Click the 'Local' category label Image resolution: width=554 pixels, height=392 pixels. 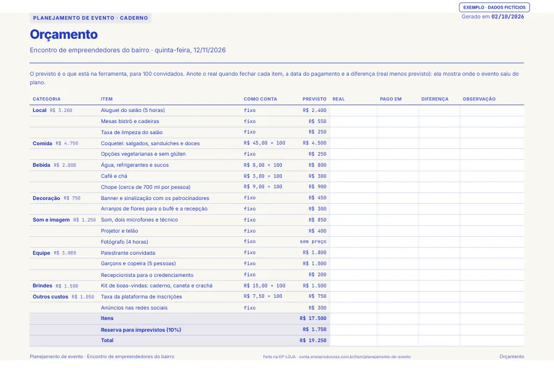(x=39, y=111)
